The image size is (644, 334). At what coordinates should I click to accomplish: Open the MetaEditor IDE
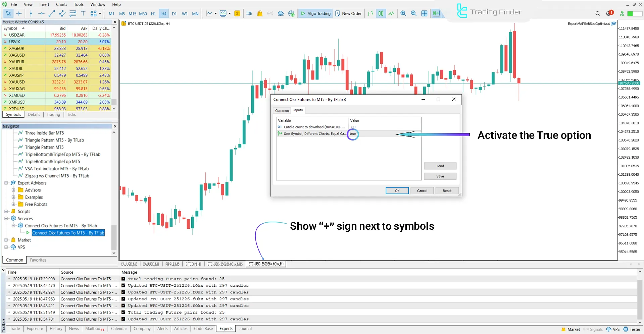coord(249,13)
